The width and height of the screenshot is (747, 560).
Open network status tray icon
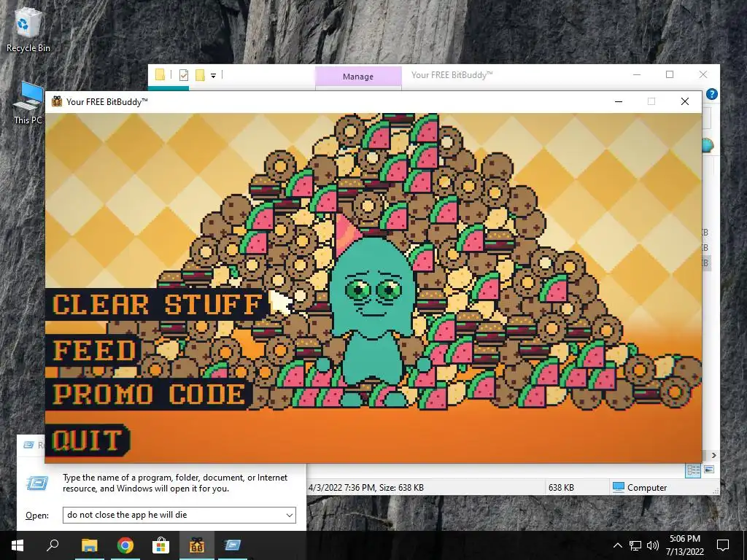[x=635, y=545]
